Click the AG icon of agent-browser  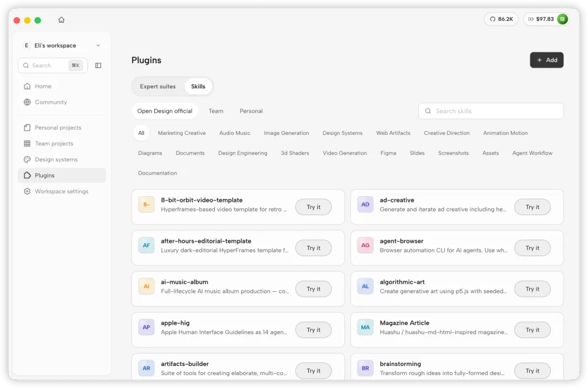[x=365, y=245]
